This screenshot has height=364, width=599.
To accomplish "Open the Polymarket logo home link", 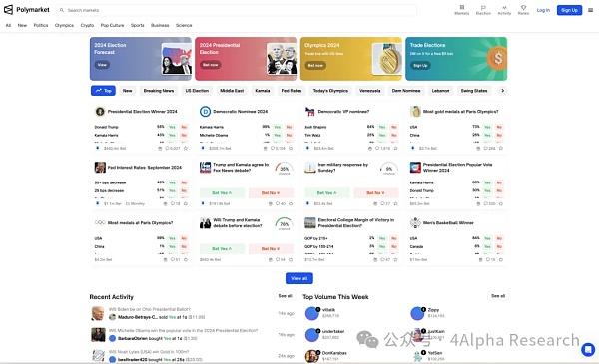I will point(27,10).
